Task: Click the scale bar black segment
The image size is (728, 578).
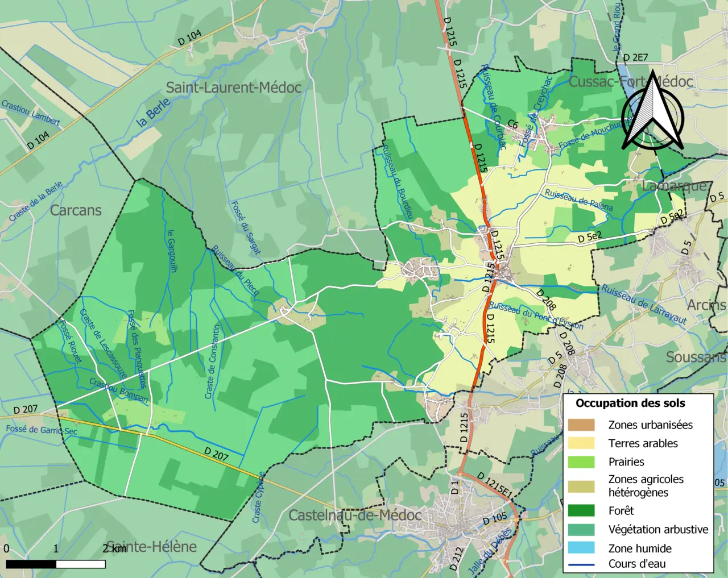Action: pyautogui.click(x=31, y=564)
